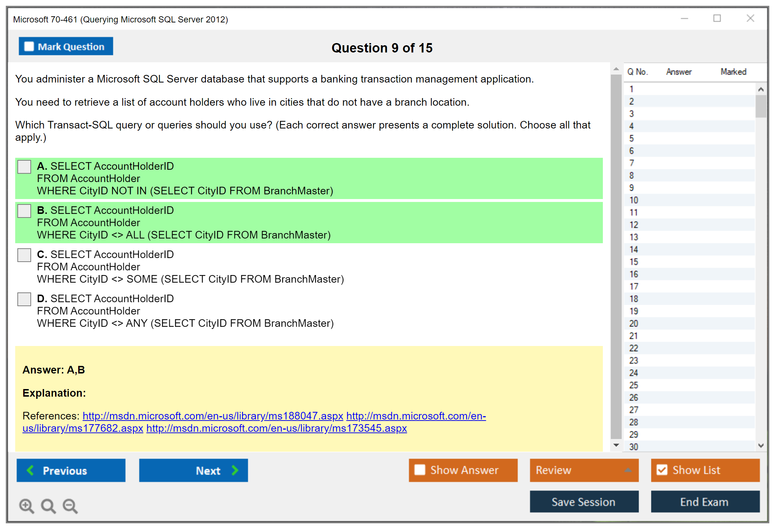Click the question list scrollbar thumb
Image resolution: width=778 pixels, height=532 pixels.
(761, 106)
